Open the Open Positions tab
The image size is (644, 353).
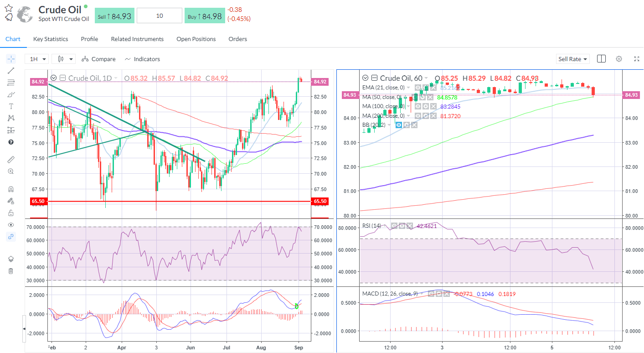tap(196, 39)
